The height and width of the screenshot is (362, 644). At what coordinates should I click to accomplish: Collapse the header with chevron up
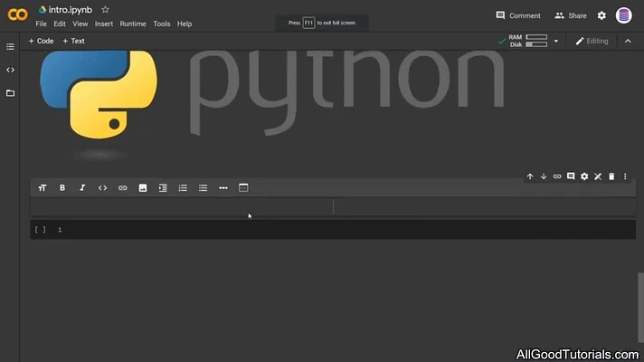point(628,41)
